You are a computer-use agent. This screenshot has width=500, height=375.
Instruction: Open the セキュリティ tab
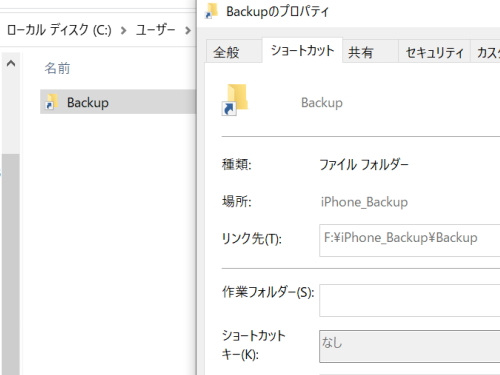pyautogui.click(x=434, y=52)
